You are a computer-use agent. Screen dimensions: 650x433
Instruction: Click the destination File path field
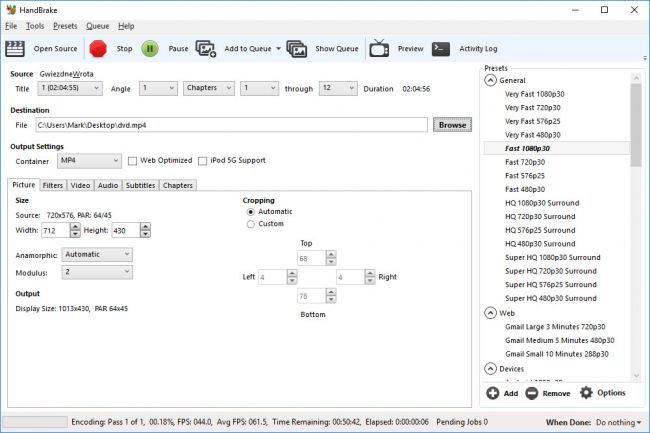232,125
